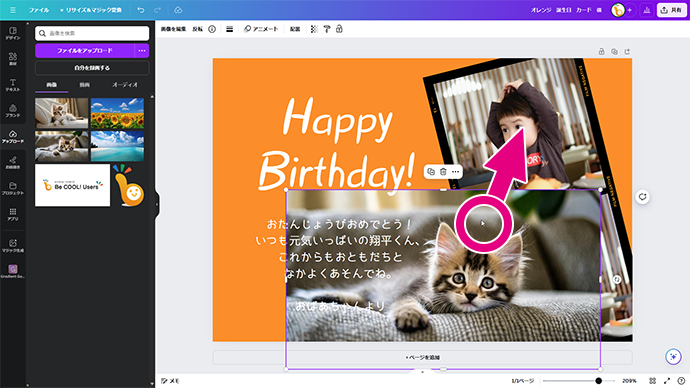This screenshot has height=388, width=690.
Task: Open the プロジェクト panel
Action: click(x=13, y=188)
